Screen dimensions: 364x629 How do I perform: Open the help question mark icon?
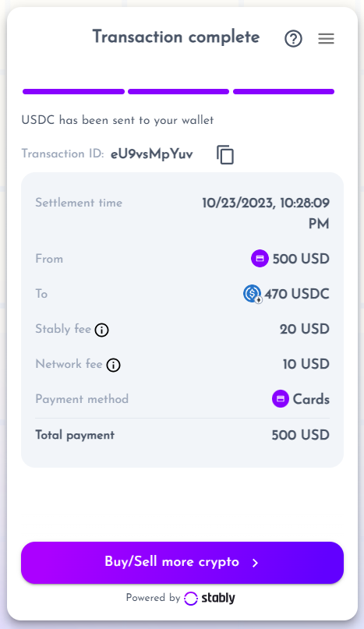(x=293, y=39)
